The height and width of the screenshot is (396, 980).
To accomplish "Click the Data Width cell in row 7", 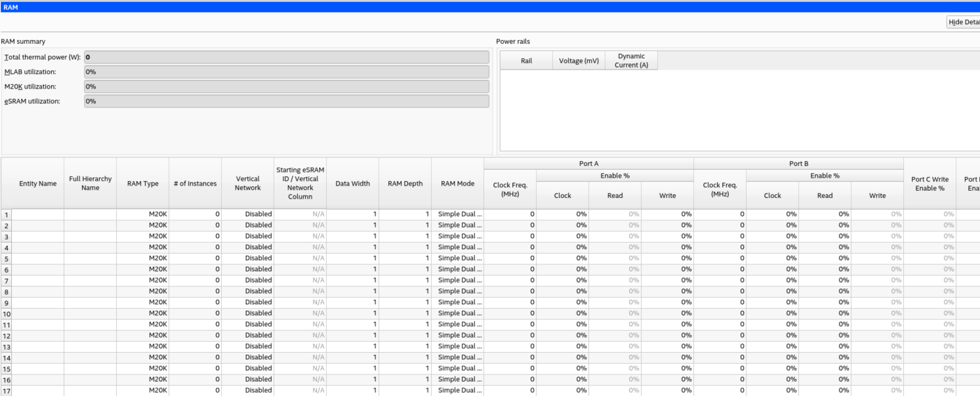I will click(353, 281).
